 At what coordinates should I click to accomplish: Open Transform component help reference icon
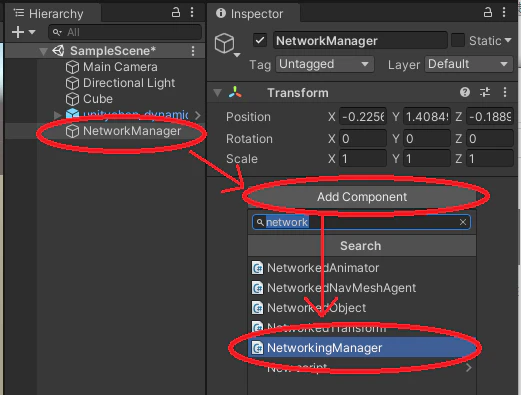[465, 92]
